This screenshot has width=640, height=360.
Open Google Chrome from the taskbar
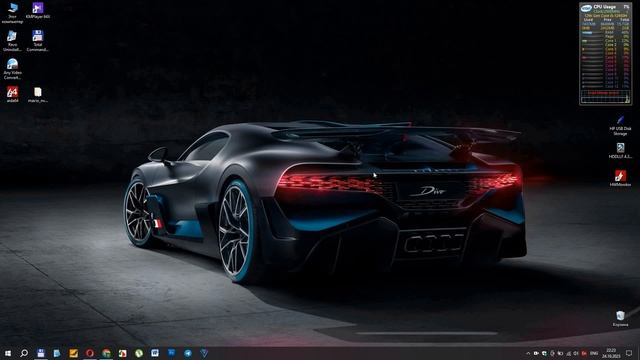[x=106, y=353]
